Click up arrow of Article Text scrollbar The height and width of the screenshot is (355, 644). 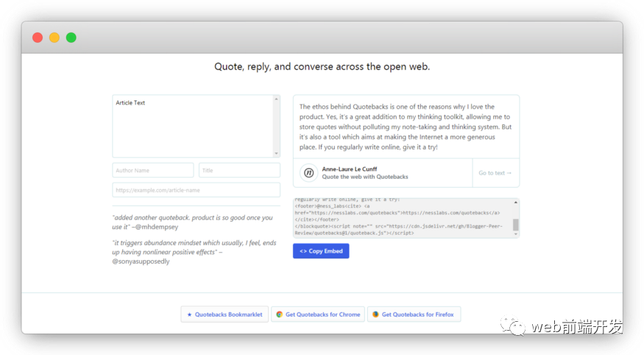[x=277, y=99]
